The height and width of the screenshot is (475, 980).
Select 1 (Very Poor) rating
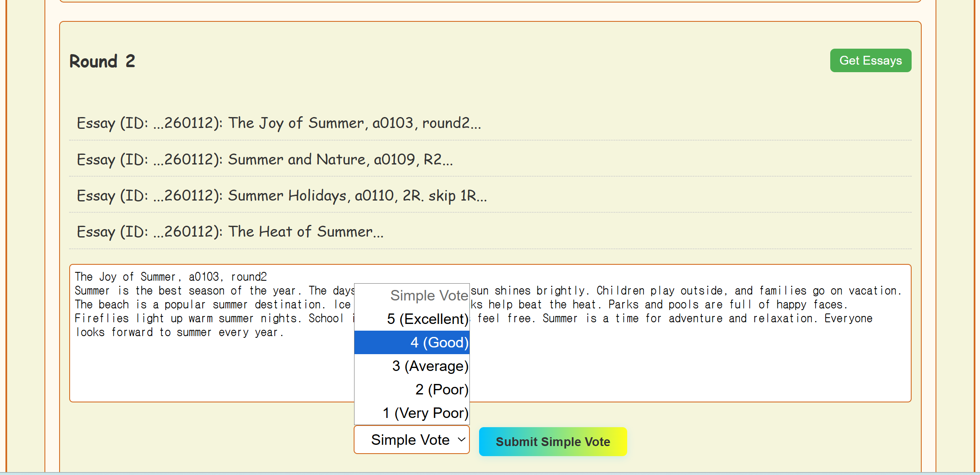pyautogui.click(x=425, y=413)
